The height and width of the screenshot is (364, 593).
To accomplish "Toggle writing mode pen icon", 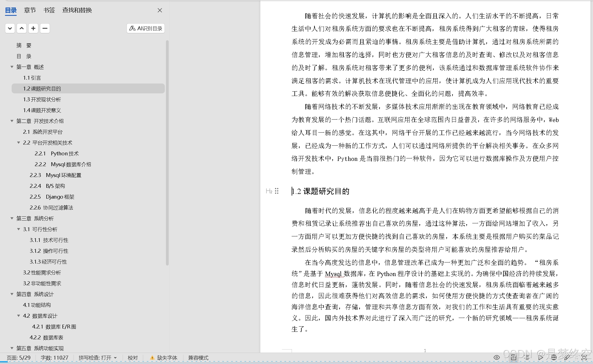I will click(567, 357).
